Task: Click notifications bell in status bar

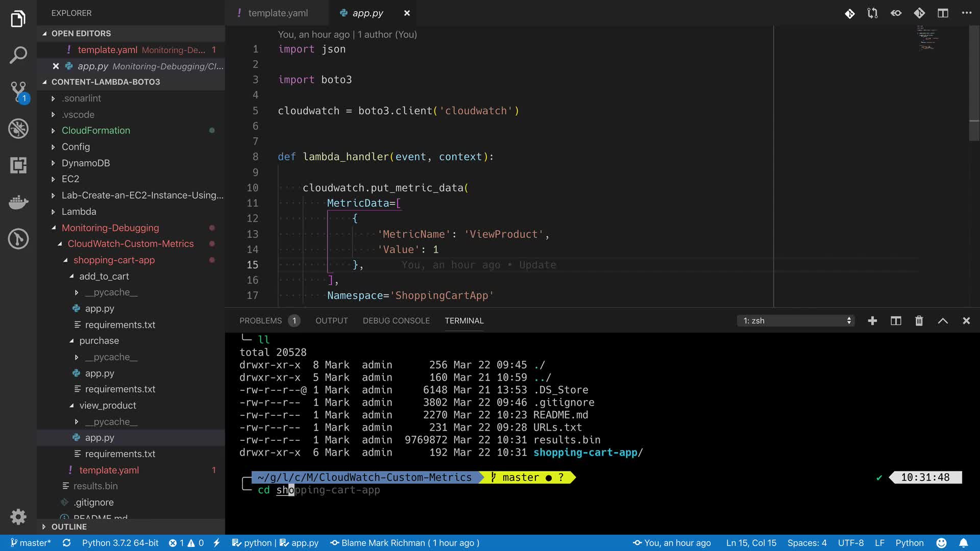Action: pos(963,543)
